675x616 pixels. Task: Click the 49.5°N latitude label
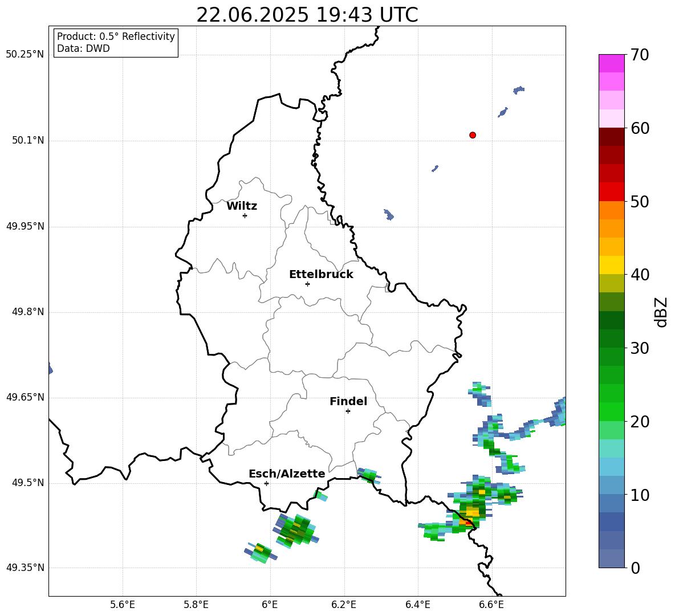[x=28, y=483]
